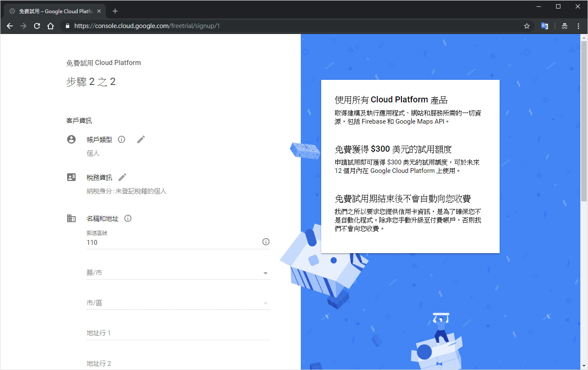Screen dimensions: 588x370
Task: Click the scrollbar down arrow
Action: click(584, 365)
